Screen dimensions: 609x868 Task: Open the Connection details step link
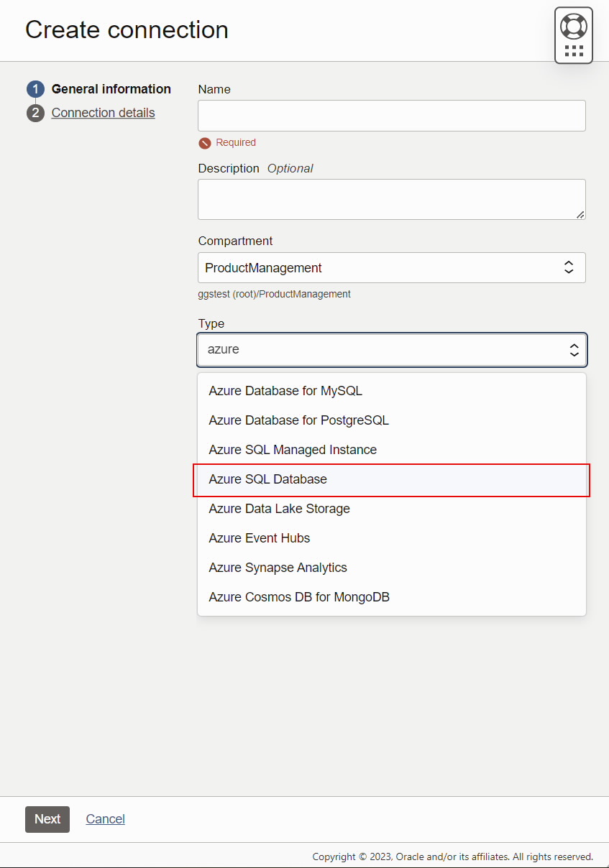[x=103, y=113]
